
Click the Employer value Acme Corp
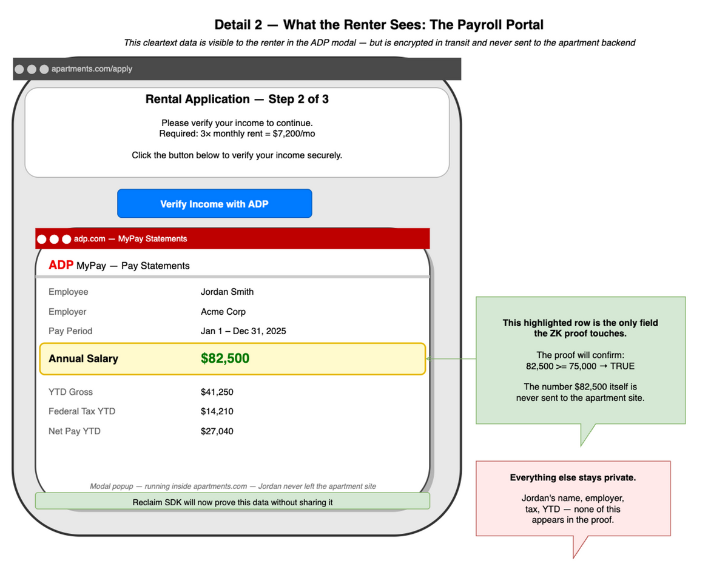[223, 312]
